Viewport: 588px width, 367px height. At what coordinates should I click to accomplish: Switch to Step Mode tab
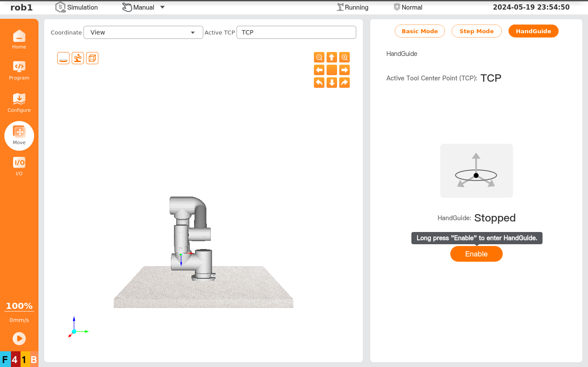(x=477, y=31)
